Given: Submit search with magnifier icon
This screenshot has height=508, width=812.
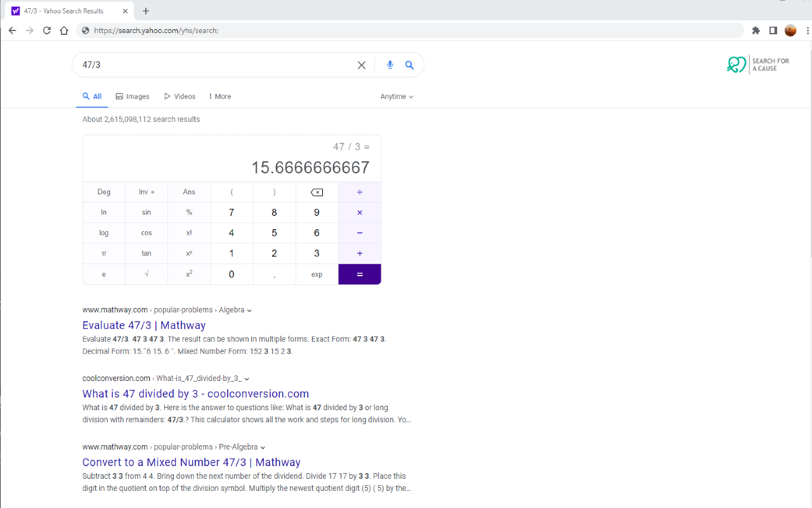Looking at the screenshot, I should pyautogui.click(x=410, y=65).
